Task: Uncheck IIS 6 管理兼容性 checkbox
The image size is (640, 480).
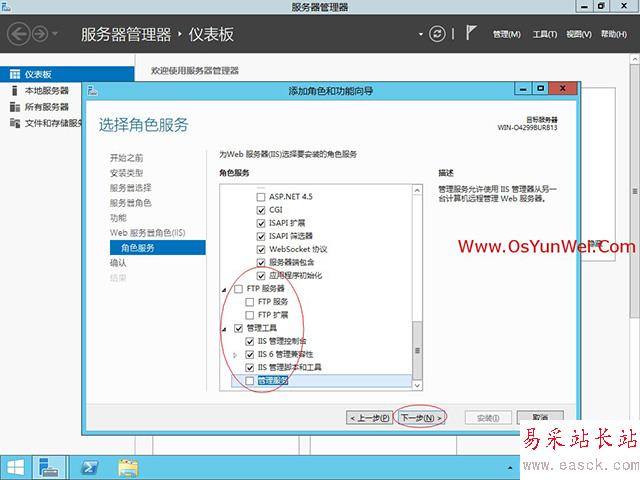Action: click(249, 354)
